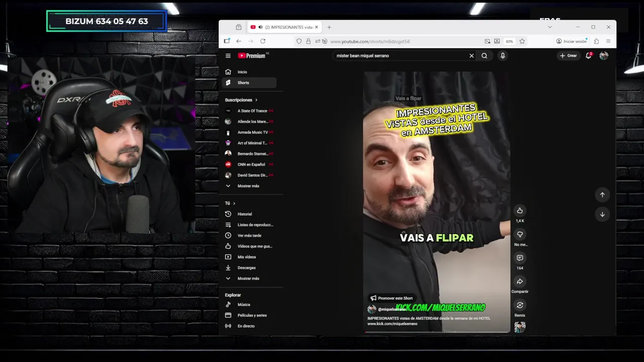The width and height of the screenshot is (644, 362).
Task: Click the Compartir share button
Action: tap(520, 282)
